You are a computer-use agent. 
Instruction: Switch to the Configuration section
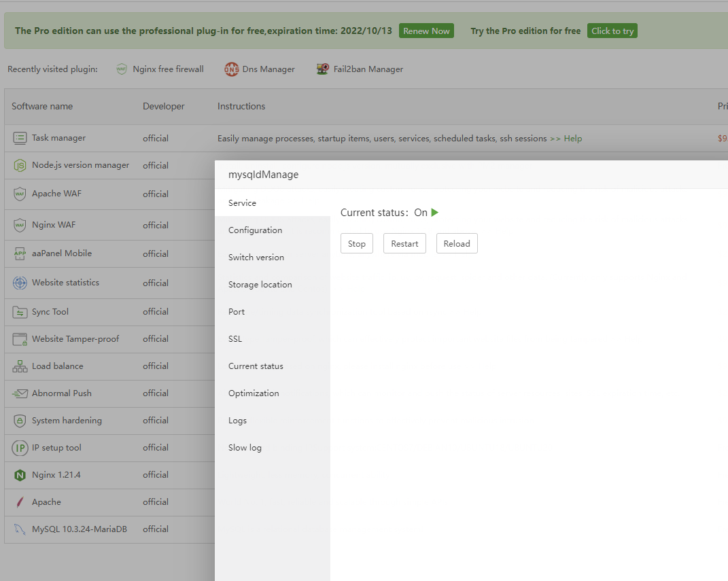click(255, 230)
